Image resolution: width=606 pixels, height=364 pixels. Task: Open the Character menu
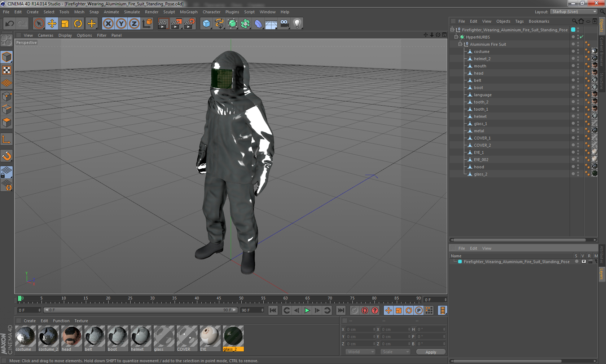pyautogui.click(x=211, y=12)
